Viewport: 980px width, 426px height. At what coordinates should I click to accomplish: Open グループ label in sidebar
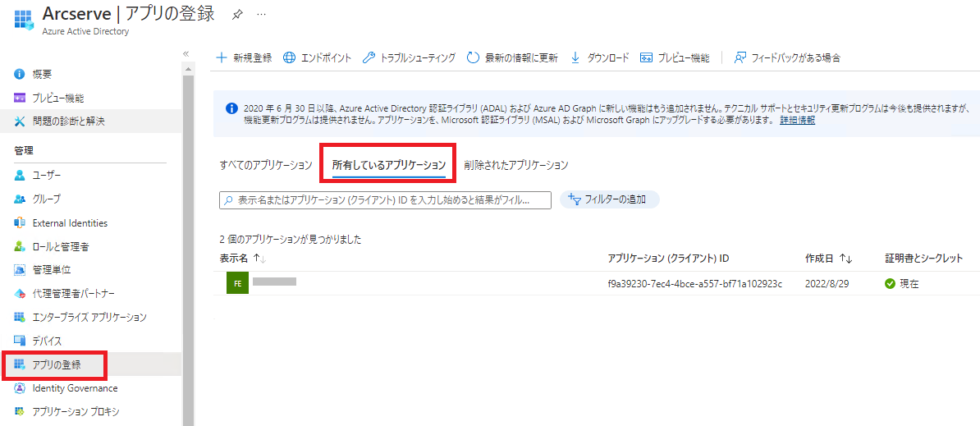point(46,199)
